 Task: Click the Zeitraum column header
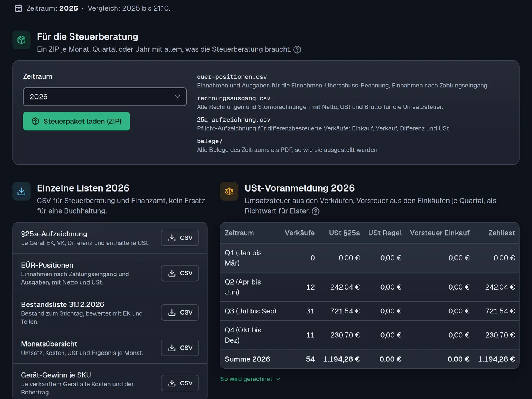click(x=239, y=233)
